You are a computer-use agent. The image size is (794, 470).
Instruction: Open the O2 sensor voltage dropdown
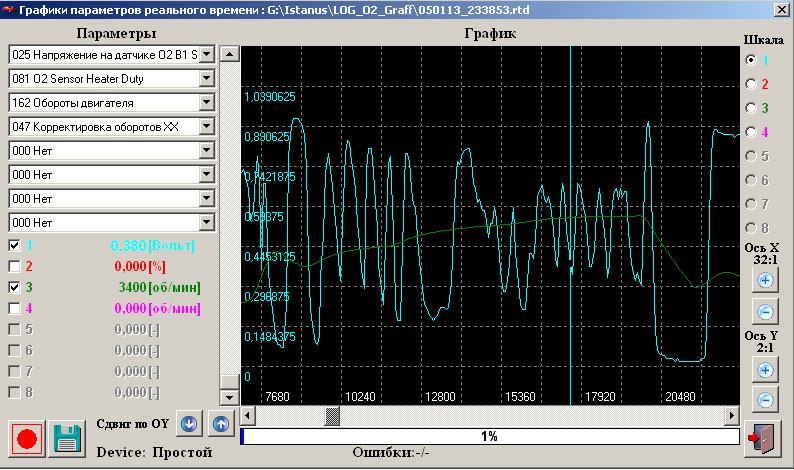pos(207,53)
